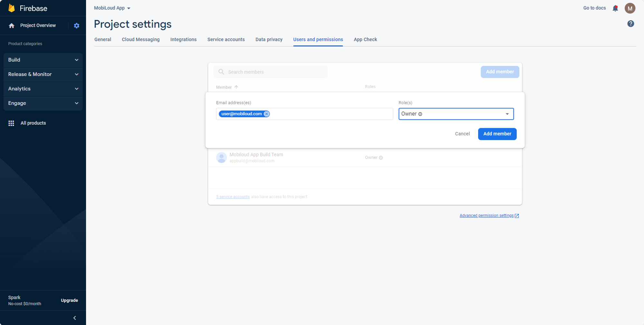Click the Upgrade button

pyautogui.click(x=70, y=301)
